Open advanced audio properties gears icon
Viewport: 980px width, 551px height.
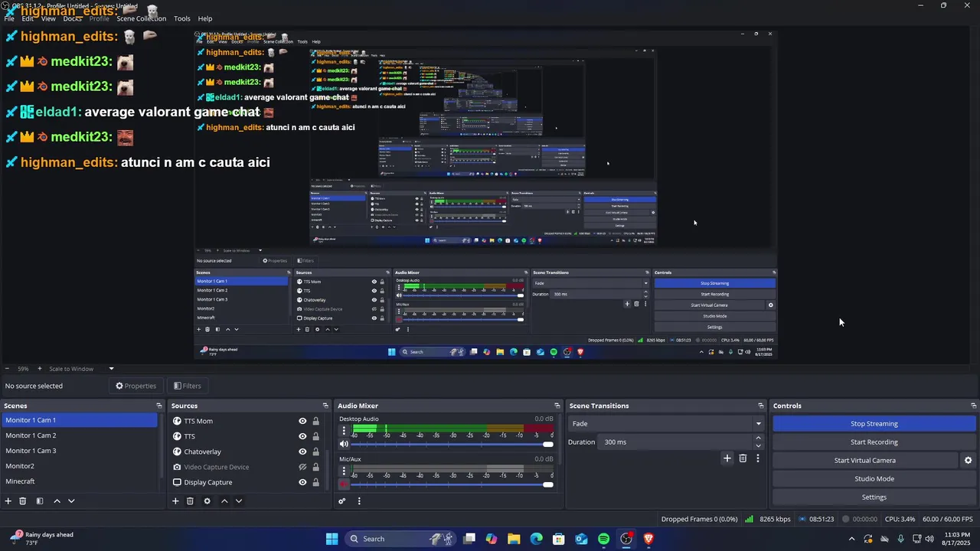(x=342, y=501)
